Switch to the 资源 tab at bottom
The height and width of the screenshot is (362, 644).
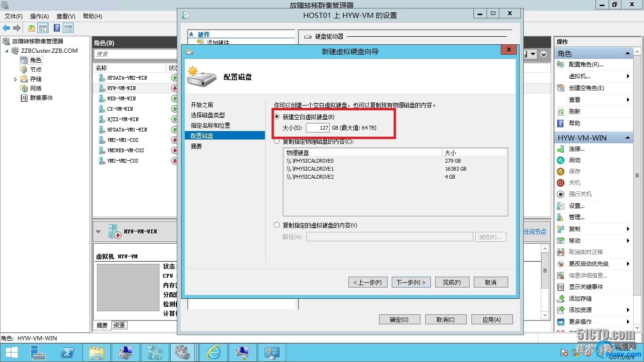pyautogui.click(x=119, y=325)
